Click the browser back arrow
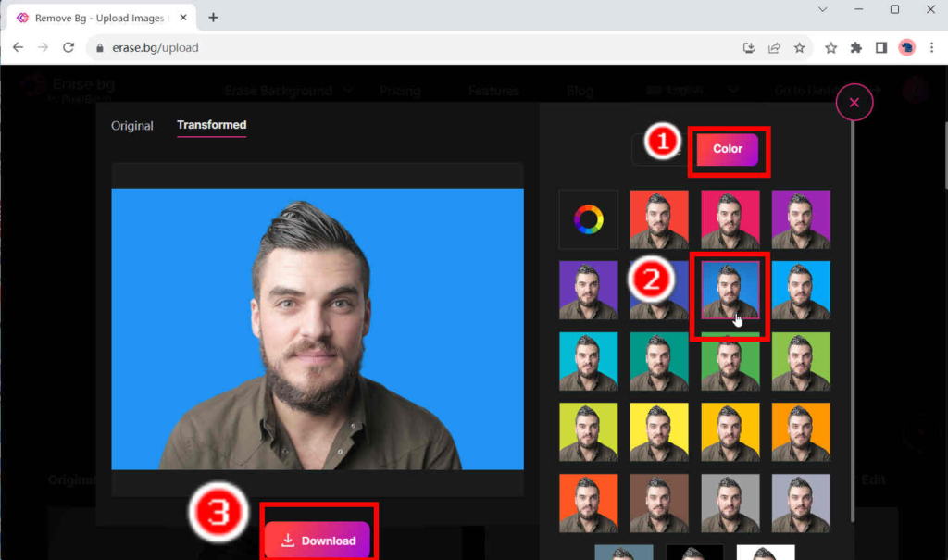Screen dimensions: 948x560 point(19,47)
